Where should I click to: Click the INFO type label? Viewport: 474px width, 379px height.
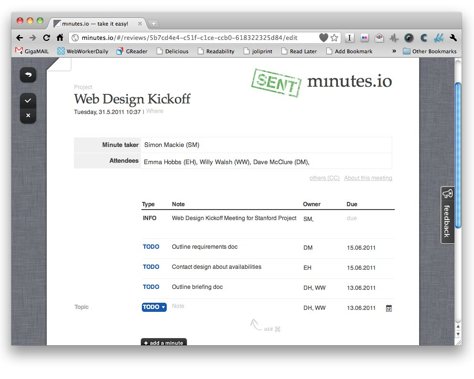(x=149, y=218)
